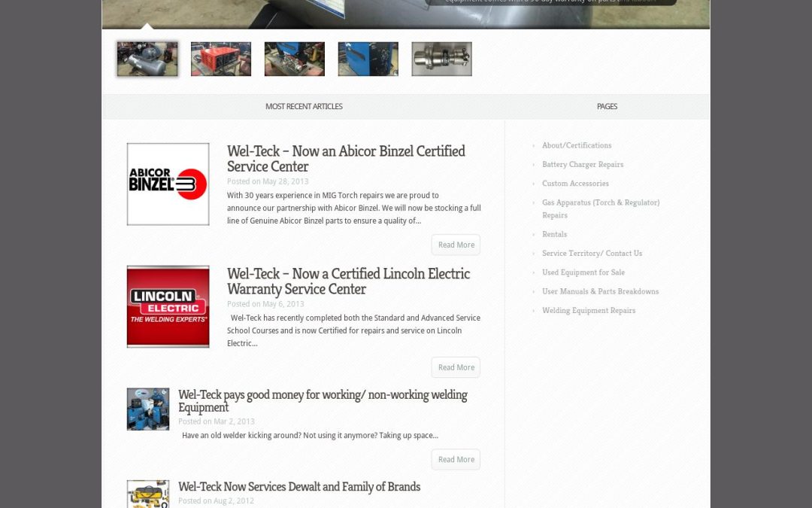Go to Used Equipment for Sale page

click(x=583, y=272)
